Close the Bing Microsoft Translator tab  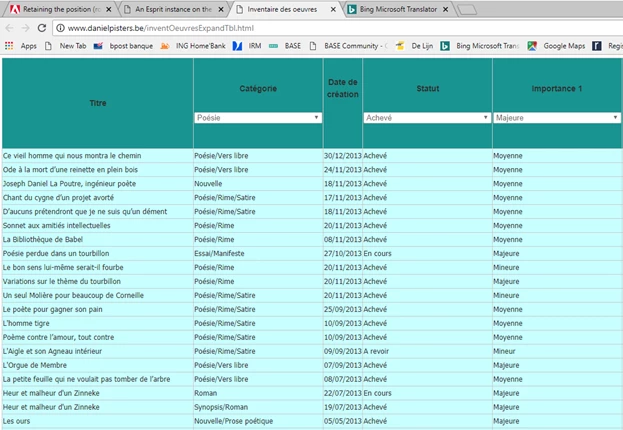pyautogui.click(x=445, y=9)
